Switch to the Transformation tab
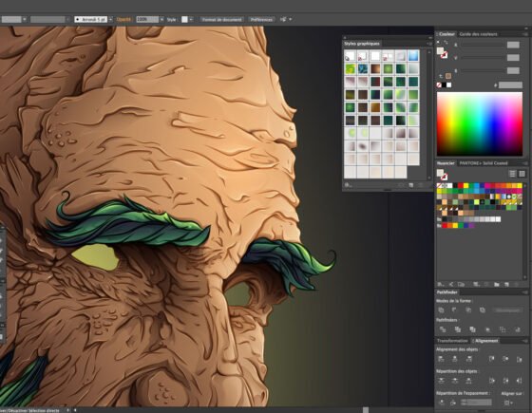The width and height of the screenshot is (532, 413). (452, 341)
